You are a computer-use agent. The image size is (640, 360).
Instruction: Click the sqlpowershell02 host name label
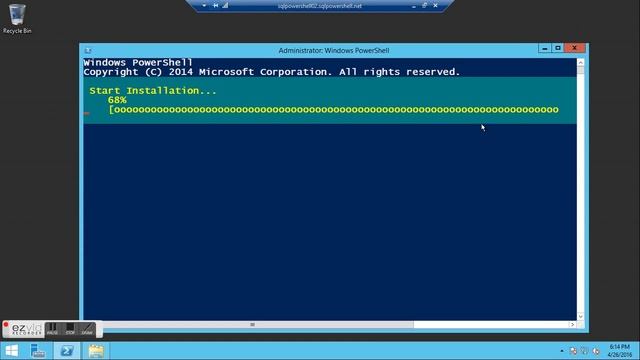click(x=320, y=6)
